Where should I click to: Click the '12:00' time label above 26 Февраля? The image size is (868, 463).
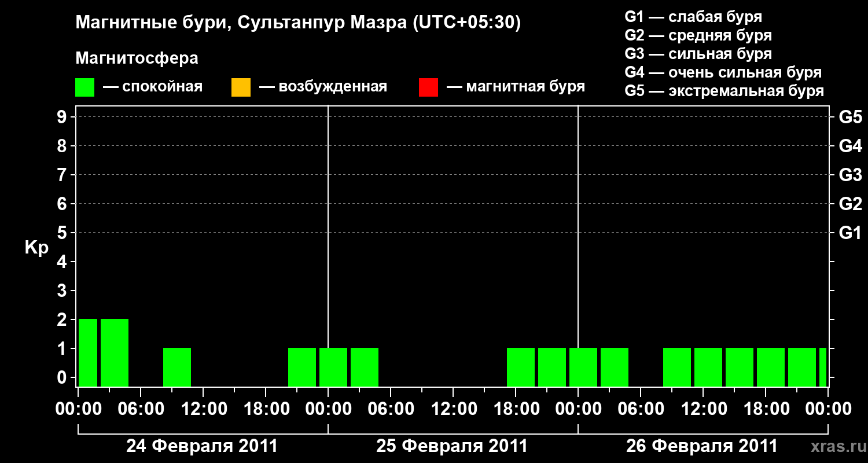tap(703, 409)
